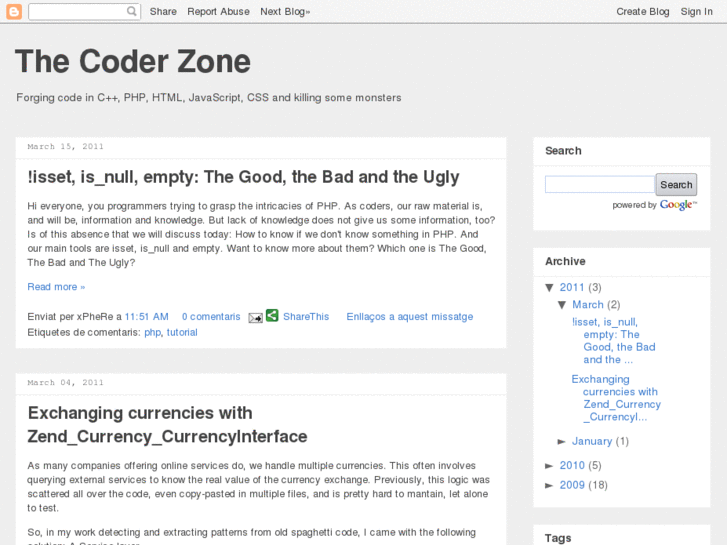Screen dimensions: 727x545
Task: Click the powered by Google logo
Action: pyautogui.click(x=678, y=205)
